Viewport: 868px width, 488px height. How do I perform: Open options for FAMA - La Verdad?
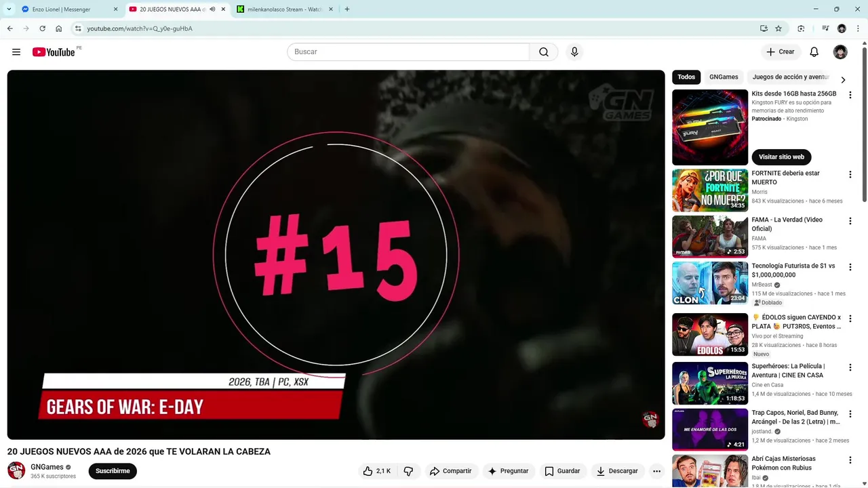click(850, 221)
